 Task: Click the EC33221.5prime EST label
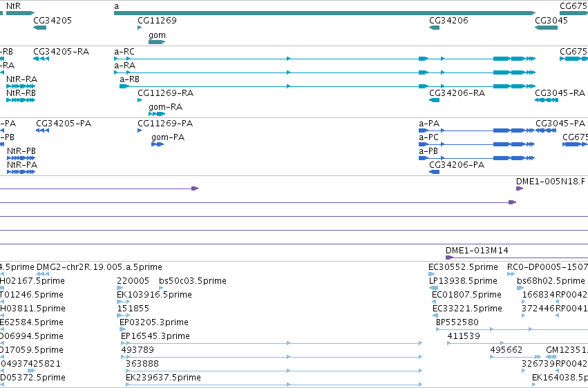click(467, 309)
